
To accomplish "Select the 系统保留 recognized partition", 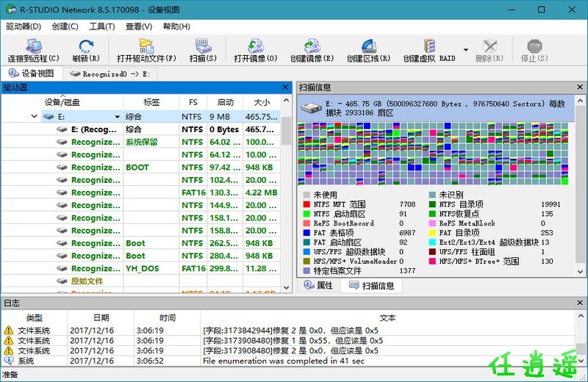I will click(x=141, y=142).
